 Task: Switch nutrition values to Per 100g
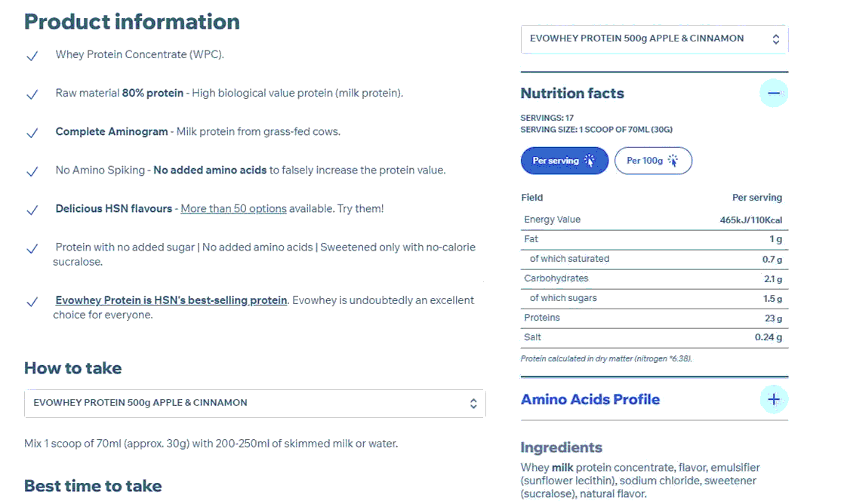(x=653, y=161)
